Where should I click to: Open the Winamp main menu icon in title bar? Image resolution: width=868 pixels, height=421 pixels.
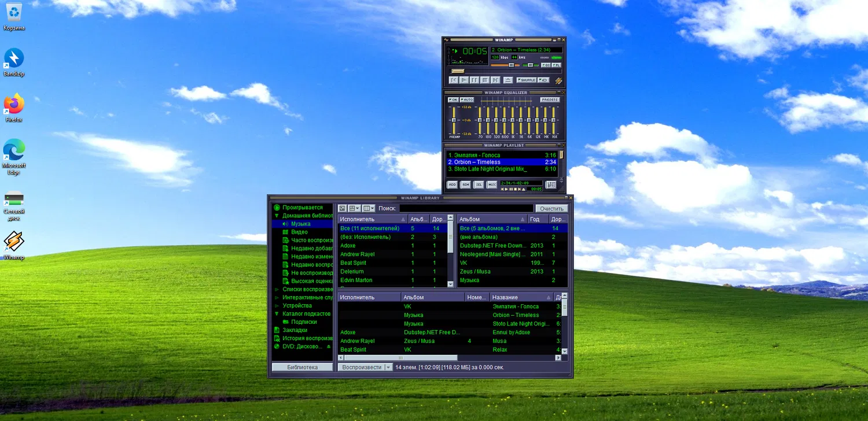click(x=447, y=40)
